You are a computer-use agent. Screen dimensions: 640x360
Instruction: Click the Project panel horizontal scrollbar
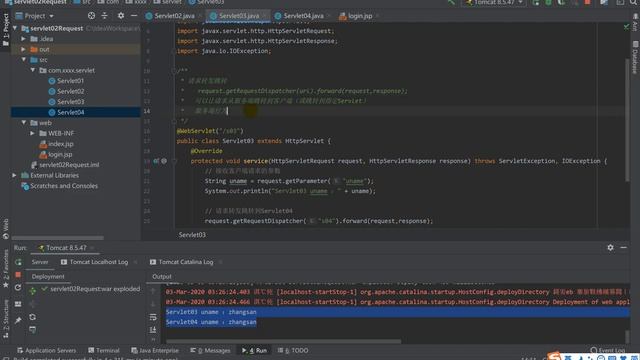[58, 238]
